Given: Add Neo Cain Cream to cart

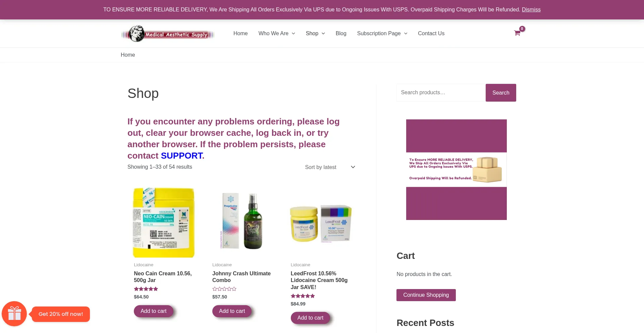Looking at the screenshot, I should [153, 311].
